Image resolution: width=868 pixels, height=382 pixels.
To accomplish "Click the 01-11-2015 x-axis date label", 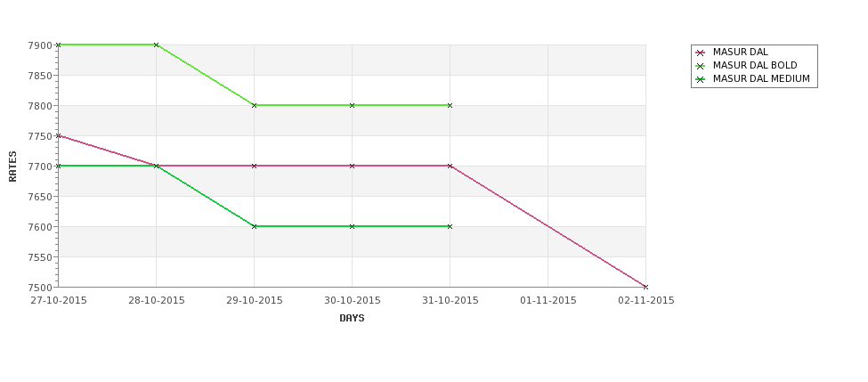I will click(548, 301).
